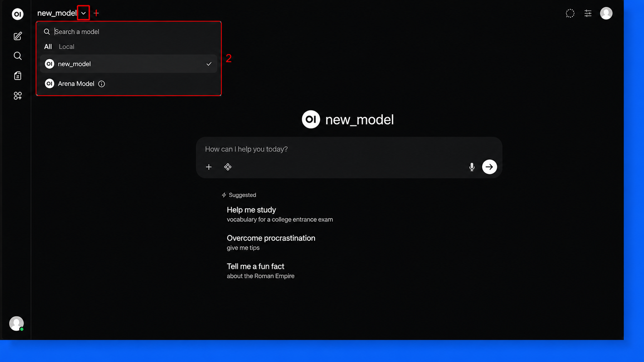The height and width of the screenshot is (362, 644).
Task: Add another model with the plus icon
Action: click(96, 13)
